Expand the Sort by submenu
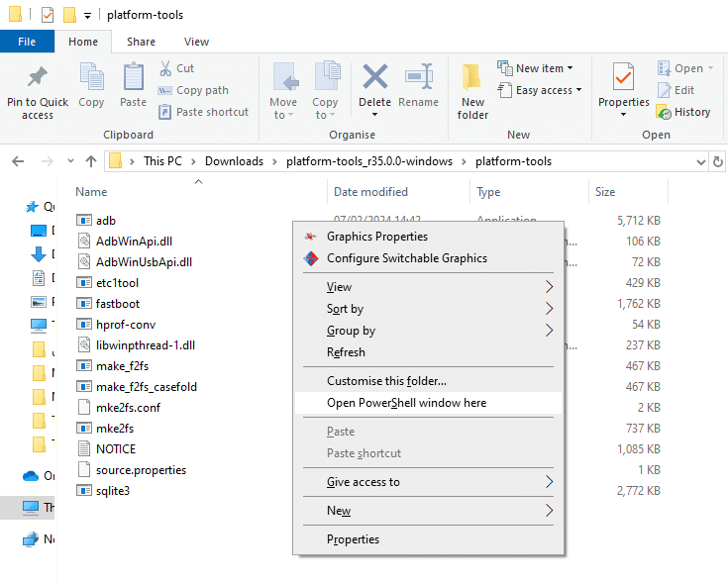The width and height of the screenshot is (728, 583). [345, 309]
